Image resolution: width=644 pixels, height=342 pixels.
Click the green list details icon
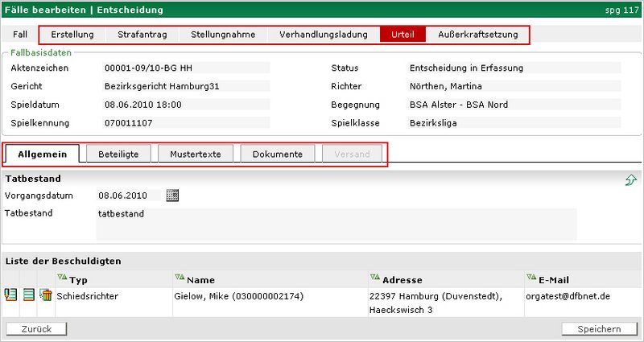(29, 296)
